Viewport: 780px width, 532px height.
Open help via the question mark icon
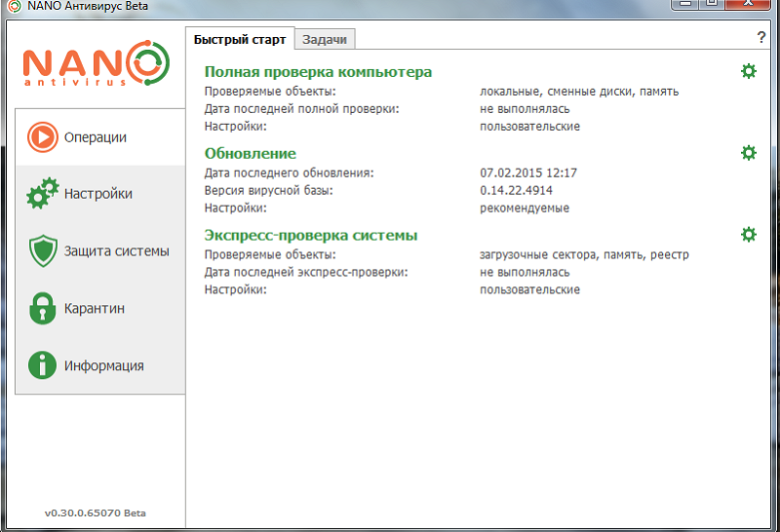761,38
